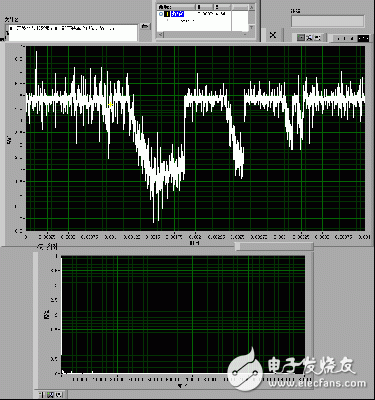Select the cursor tool in the spectrum graph palette

(42, 395)
